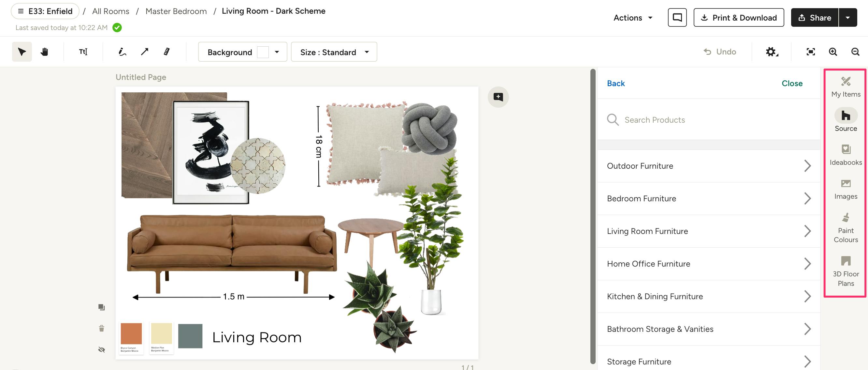Select the arrow pointer tool

point(22,52)
